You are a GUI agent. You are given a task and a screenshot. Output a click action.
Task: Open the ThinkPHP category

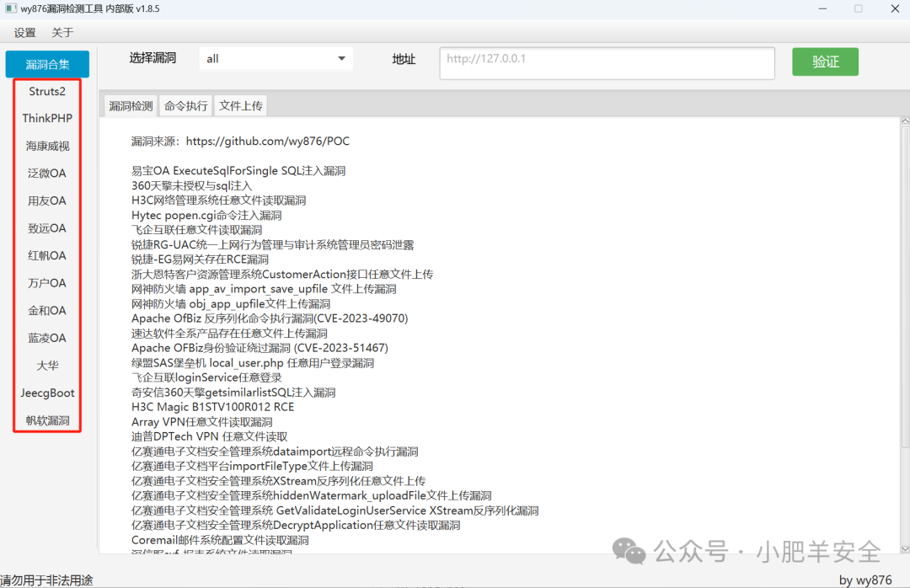(47, 119)
